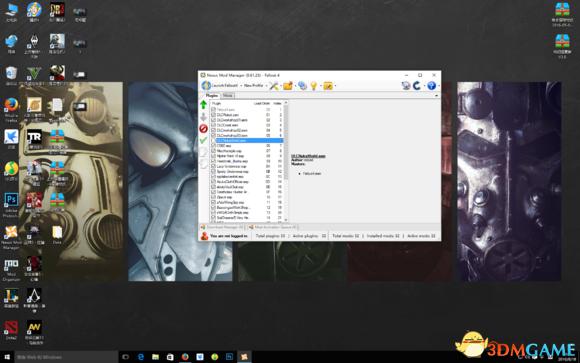Click the globe login icon at toolbar right

point(406,86)
